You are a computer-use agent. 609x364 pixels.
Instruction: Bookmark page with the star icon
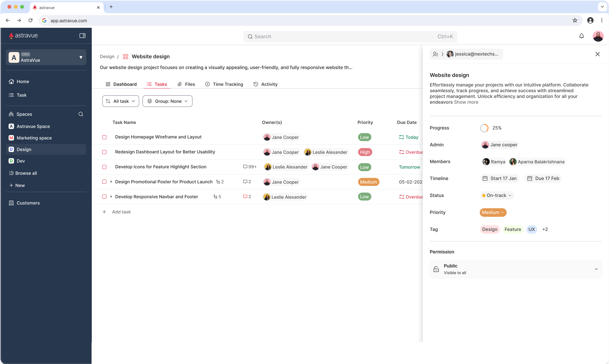(x=575, y=21)
